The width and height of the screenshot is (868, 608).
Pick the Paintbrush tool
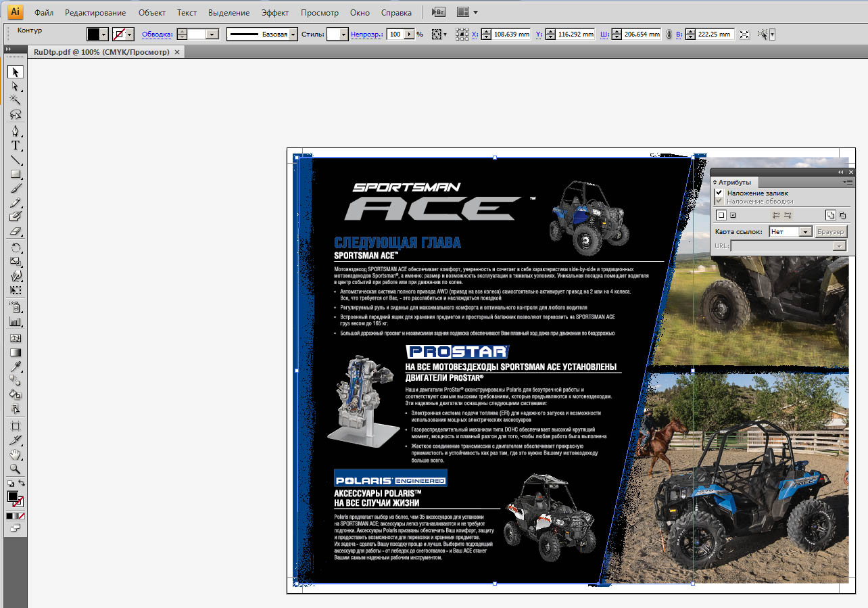point(16,188)
